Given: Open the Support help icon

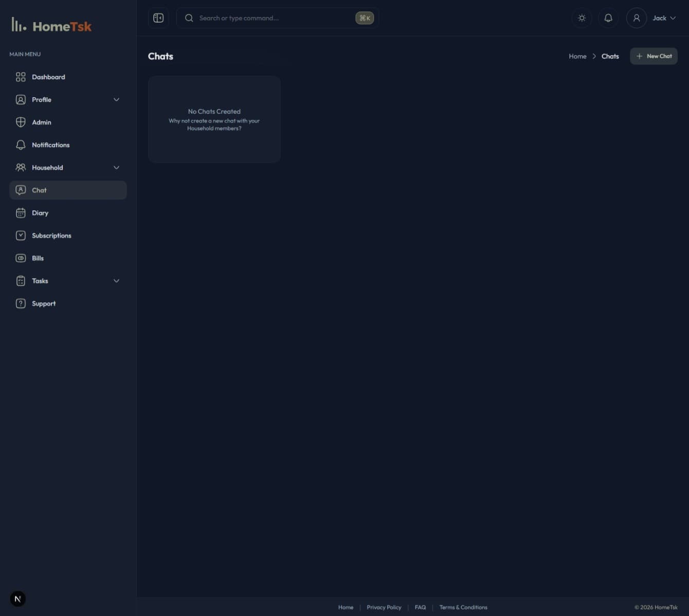Looking at the screenshot, I should 21,303.
